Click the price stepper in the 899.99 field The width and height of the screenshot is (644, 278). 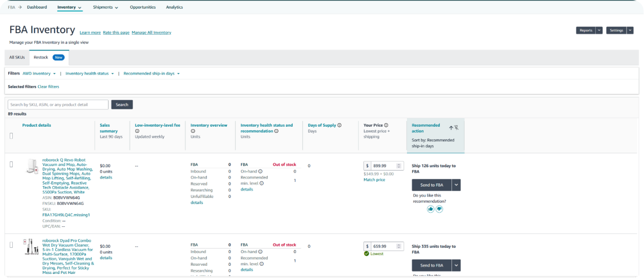coord(399,166)
